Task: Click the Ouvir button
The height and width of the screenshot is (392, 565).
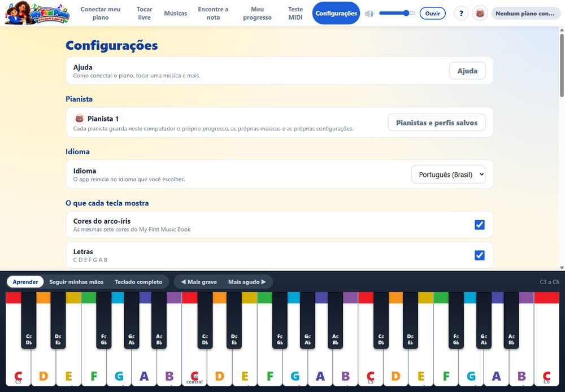Action: tap(432, 14)
